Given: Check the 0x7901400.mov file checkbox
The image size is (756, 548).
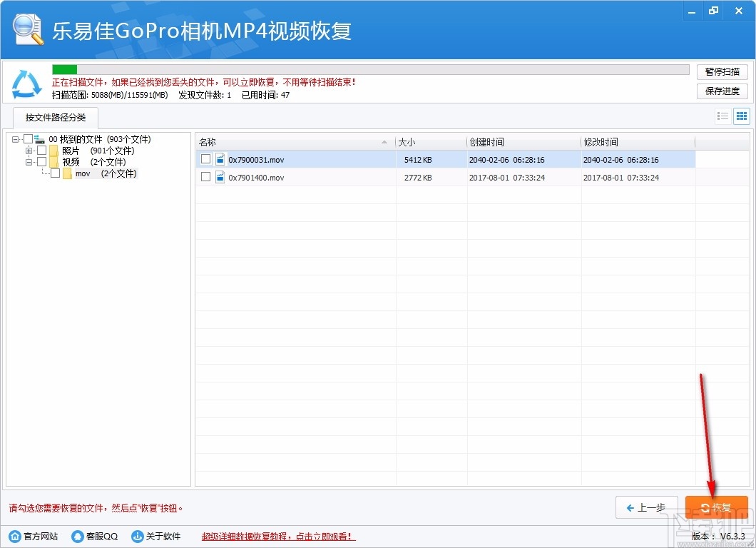Looking at the screenshot, I should [x=206, y=176].
